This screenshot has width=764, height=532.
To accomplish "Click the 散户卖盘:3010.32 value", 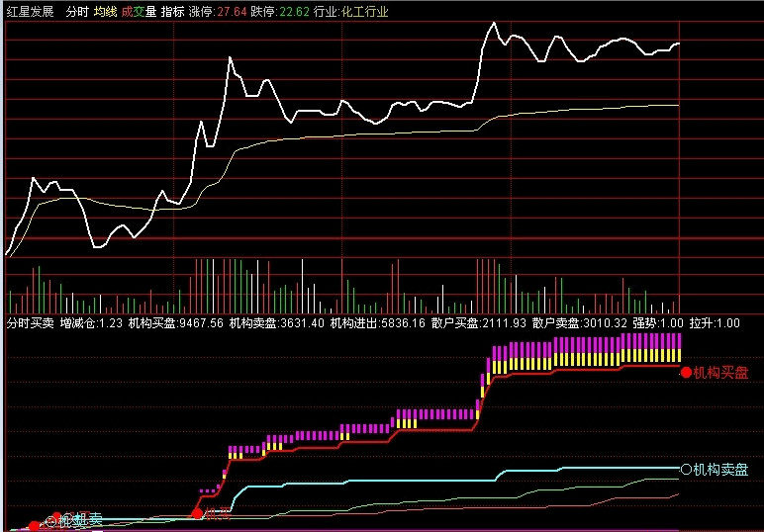I will coord(580,323).
